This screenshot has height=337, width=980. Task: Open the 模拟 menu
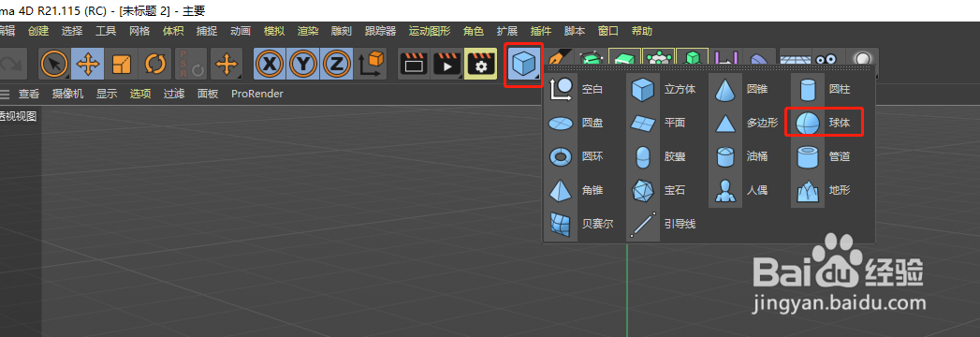[274, 31]
